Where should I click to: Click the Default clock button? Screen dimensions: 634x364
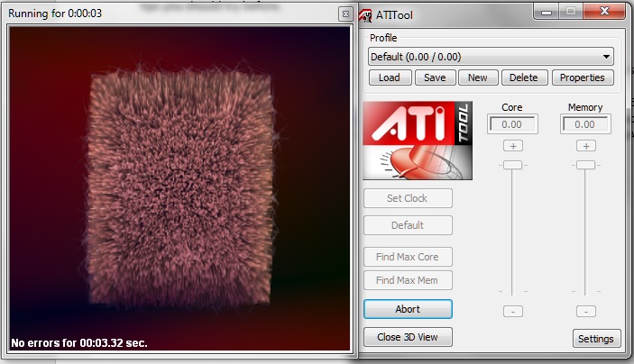coord(408,225)
